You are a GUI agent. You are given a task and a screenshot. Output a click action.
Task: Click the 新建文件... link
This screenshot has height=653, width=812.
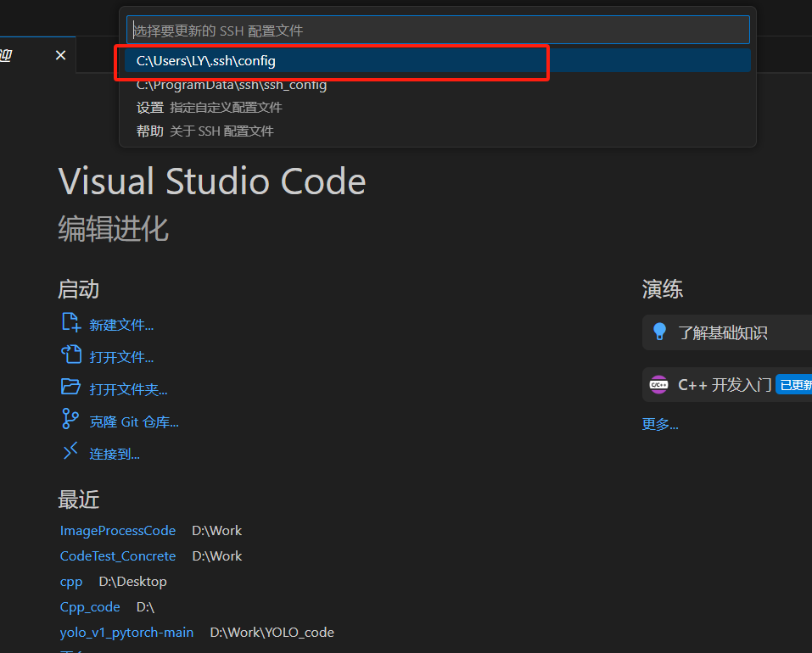coord(121,325)
